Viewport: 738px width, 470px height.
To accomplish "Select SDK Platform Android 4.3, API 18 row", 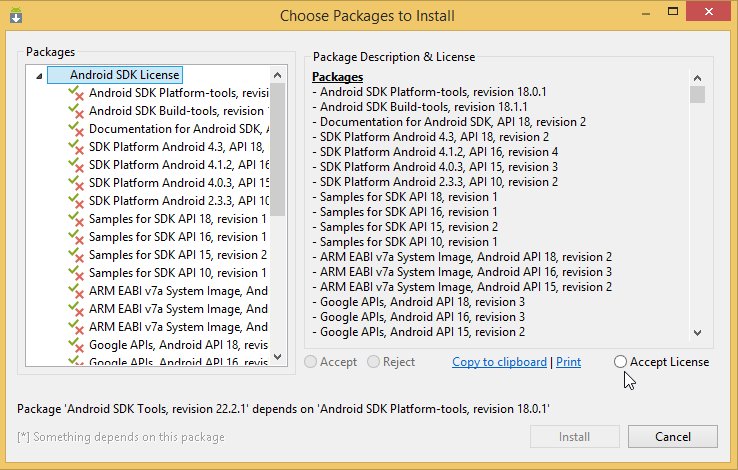I will (x=176, y=147).
